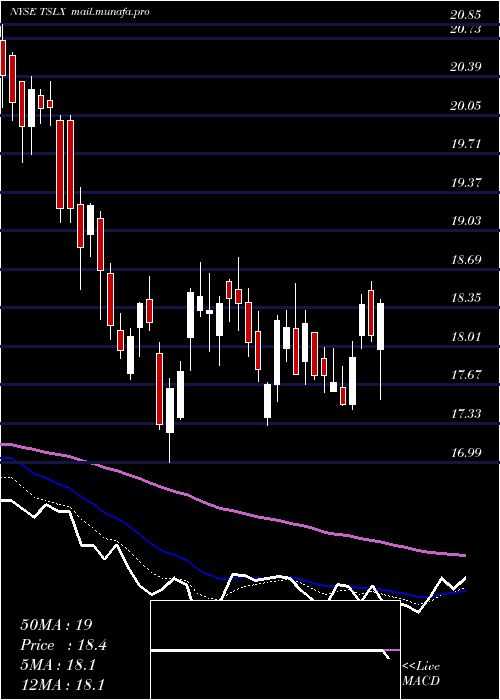Click the 17.67 price label

466,375
